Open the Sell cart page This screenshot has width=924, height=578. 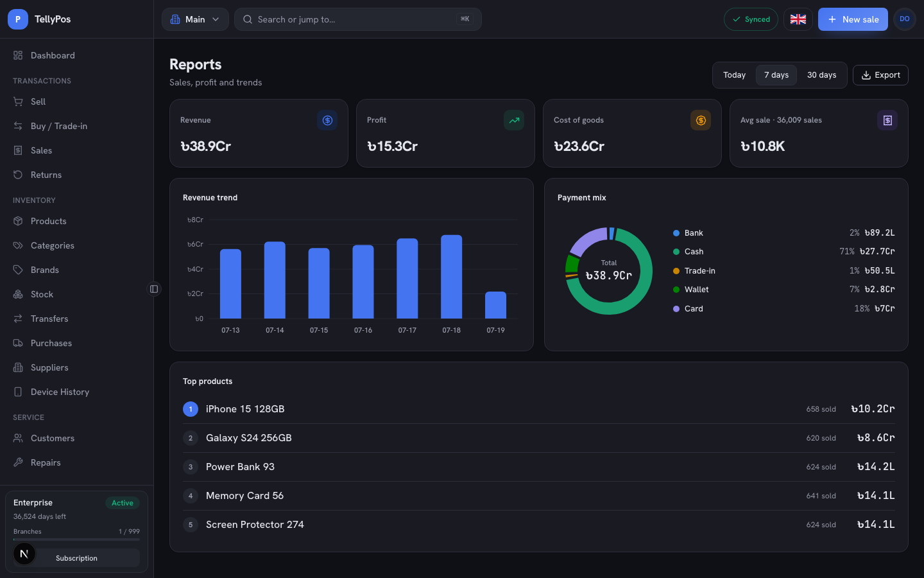coord(76,101)
